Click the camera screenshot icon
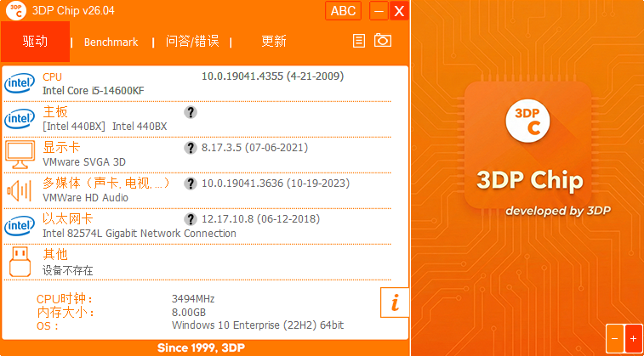Image resolution: width=644 pixels, height=356 pixels. pos(382,40)
